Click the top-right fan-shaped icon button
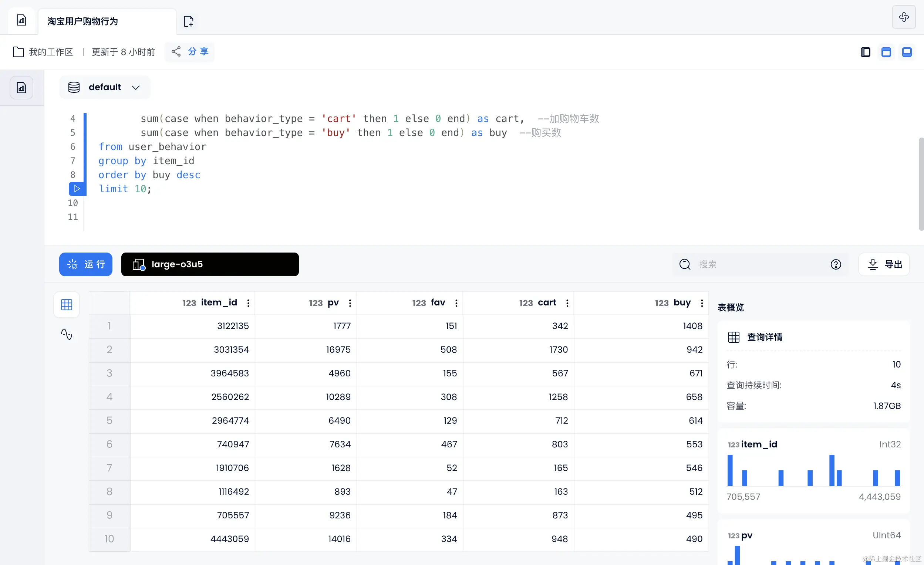 (904, 17)
